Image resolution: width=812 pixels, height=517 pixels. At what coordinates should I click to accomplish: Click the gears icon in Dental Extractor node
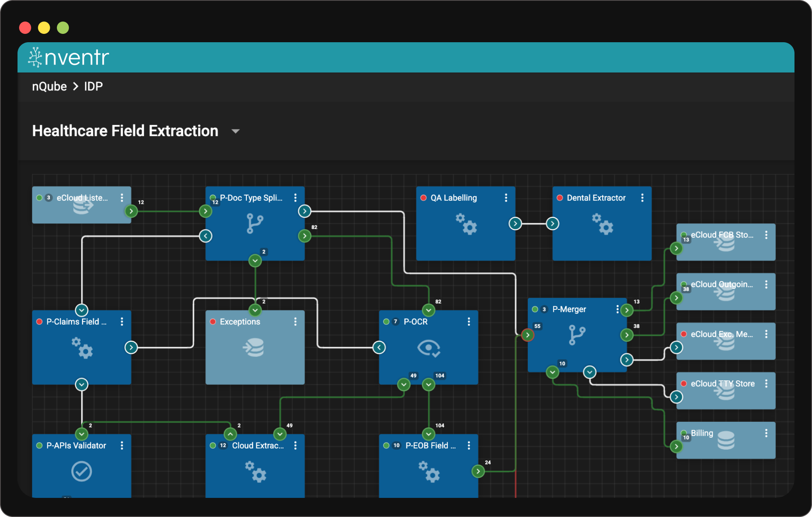click(602, 224)
